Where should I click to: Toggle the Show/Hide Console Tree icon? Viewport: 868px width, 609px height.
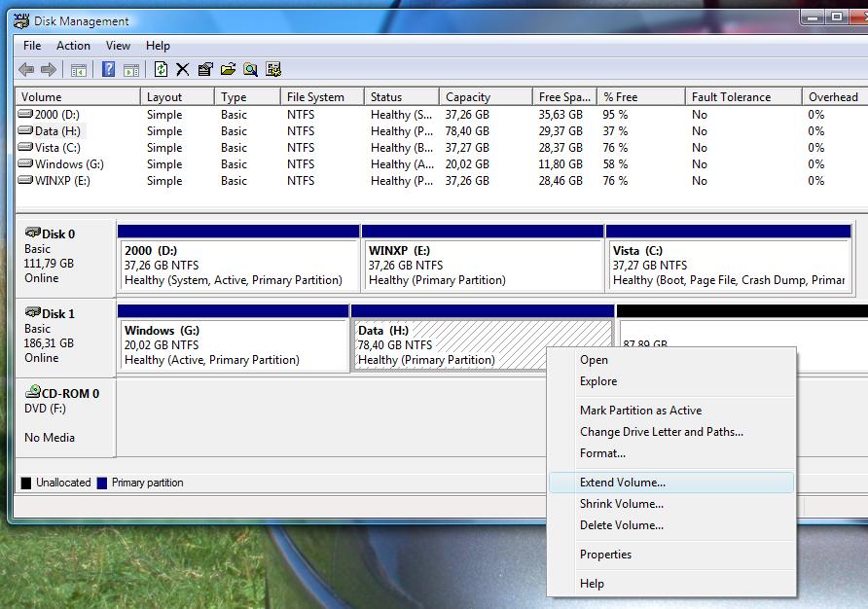pyautogui.click(x=79, y=70)
